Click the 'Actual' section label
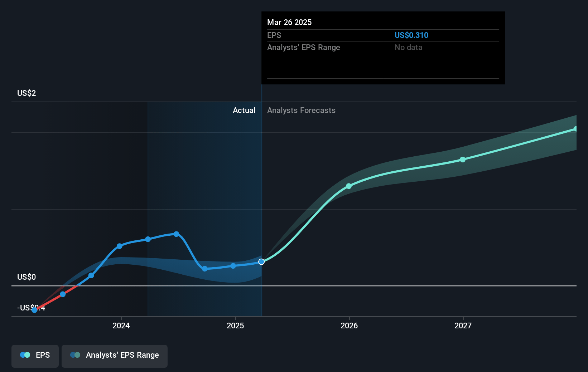Viewport: 588px width, 372px height. (244, 110)
